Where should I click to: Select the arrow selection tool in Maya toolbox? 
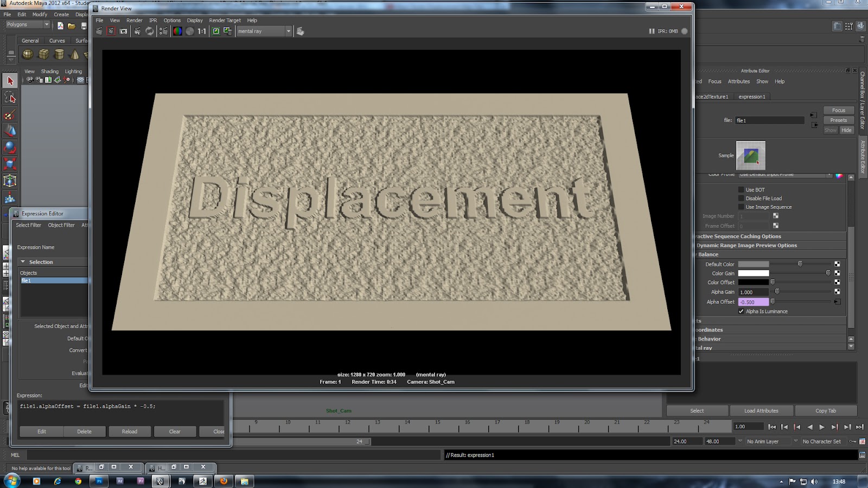(x=10, y=80)
